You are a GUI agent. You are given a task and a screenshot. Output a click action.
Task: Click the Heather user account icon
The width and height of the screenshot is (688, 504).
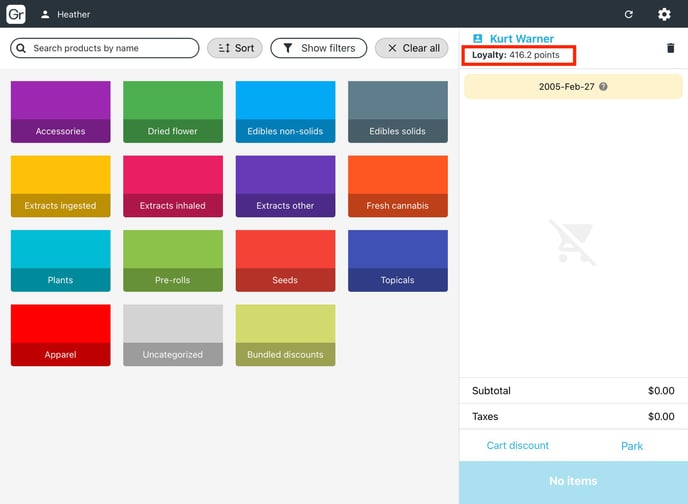[45, 14]
